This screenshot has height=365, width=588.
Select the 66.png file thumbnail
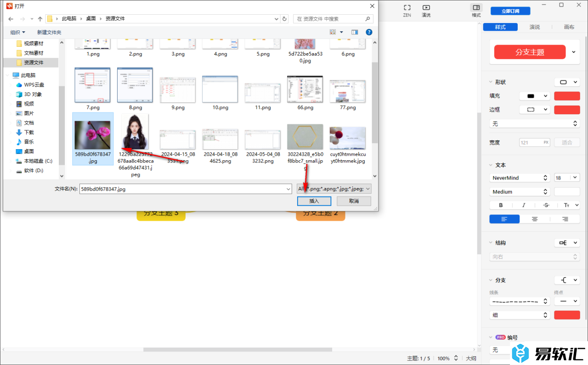305,90
